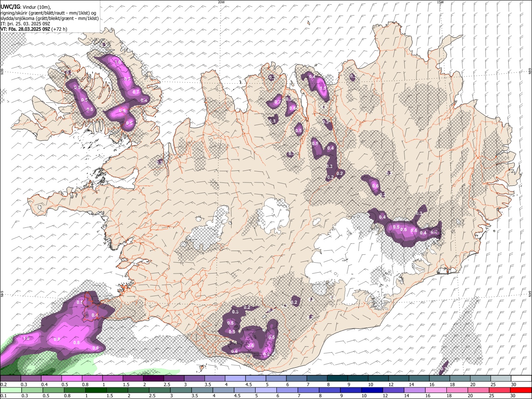The height and width of the screenshot is (399, 532).
Task: Pick the crimson 25 swatch in lower legend
Action: pos(500,390)
